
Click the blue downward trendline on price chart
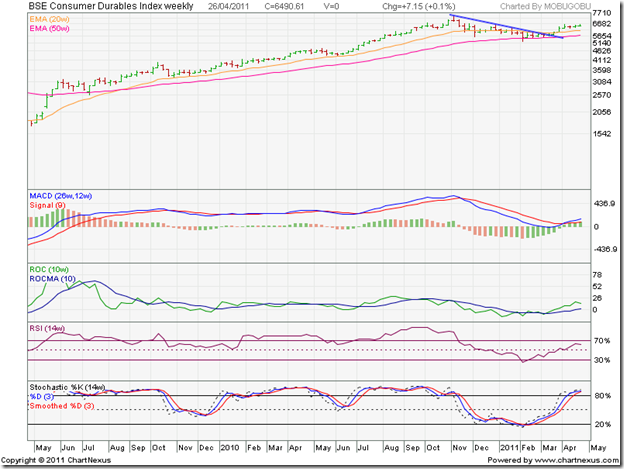(x=506, y=26)
